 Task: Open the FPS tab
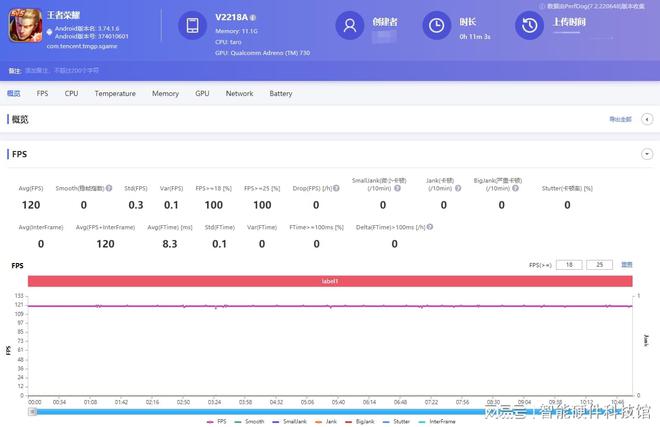pyautogui.click(x=42, y=93)
